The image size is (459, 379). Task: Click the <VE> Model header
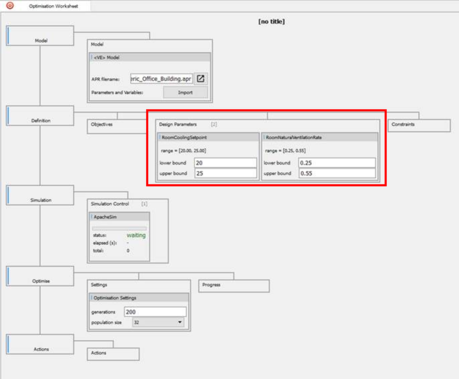[150, 57]
